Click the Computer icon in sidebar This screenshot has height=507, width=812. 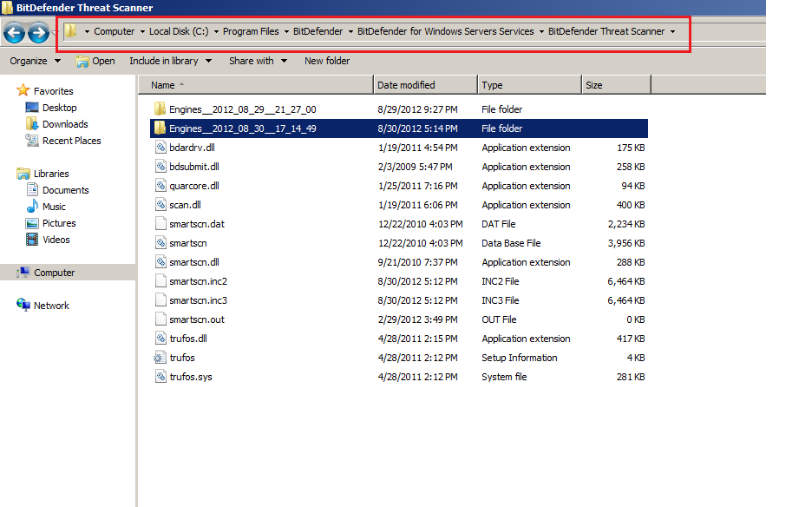tap(23, 272)
